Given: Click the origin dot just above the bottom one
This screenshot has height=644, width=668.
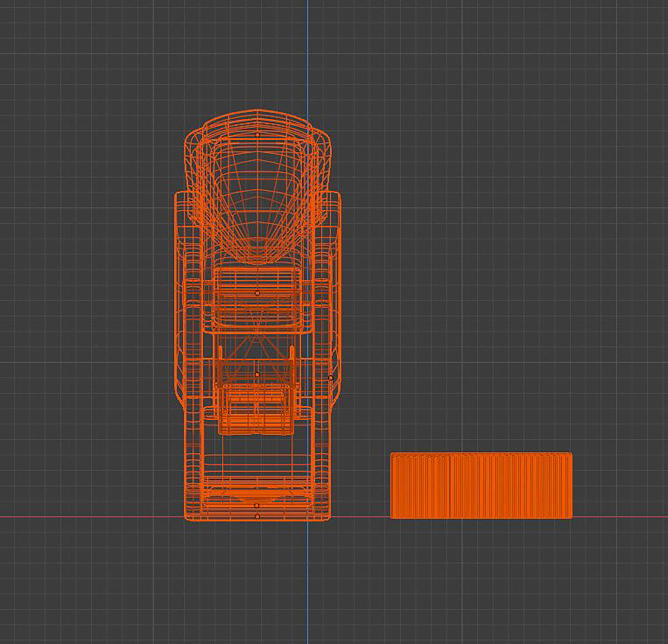Looking at the screenshot, I should (257, 506).
